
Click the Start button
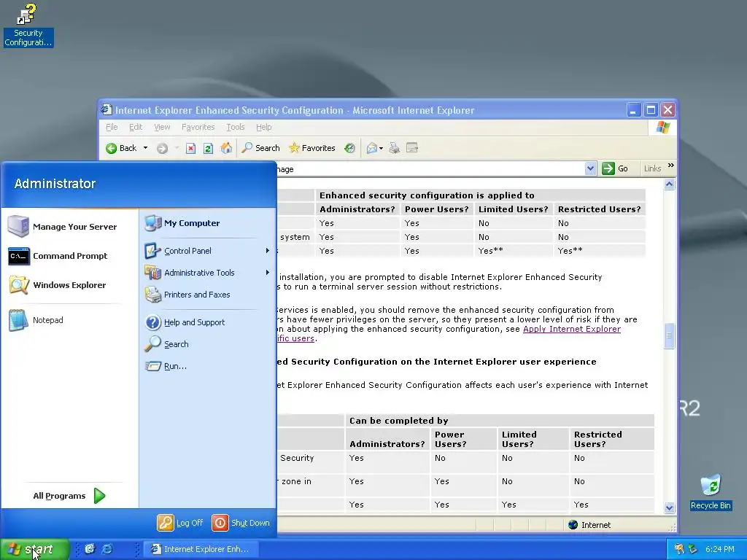(x=35, y=549)
